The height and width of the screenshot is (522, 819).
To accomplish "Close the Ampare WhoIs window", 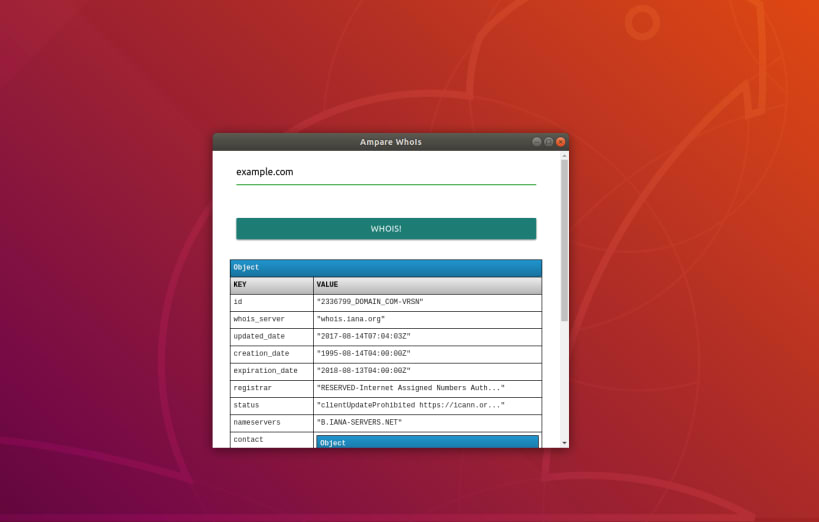I will click(560, 142).
